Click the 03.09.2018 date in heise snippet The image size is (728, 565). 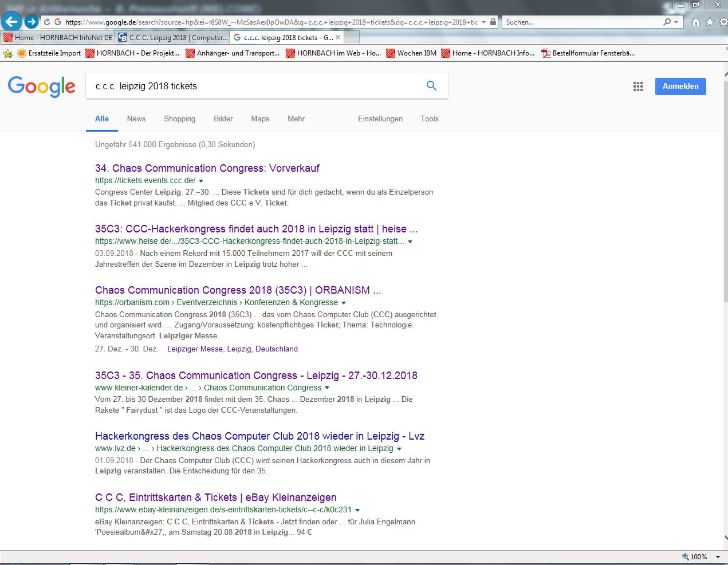click(x=114, y=253)
